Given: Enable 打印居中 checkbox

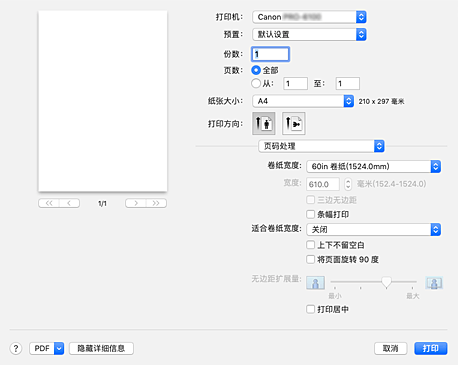Looking at the screenshot, I should (310, 309).
